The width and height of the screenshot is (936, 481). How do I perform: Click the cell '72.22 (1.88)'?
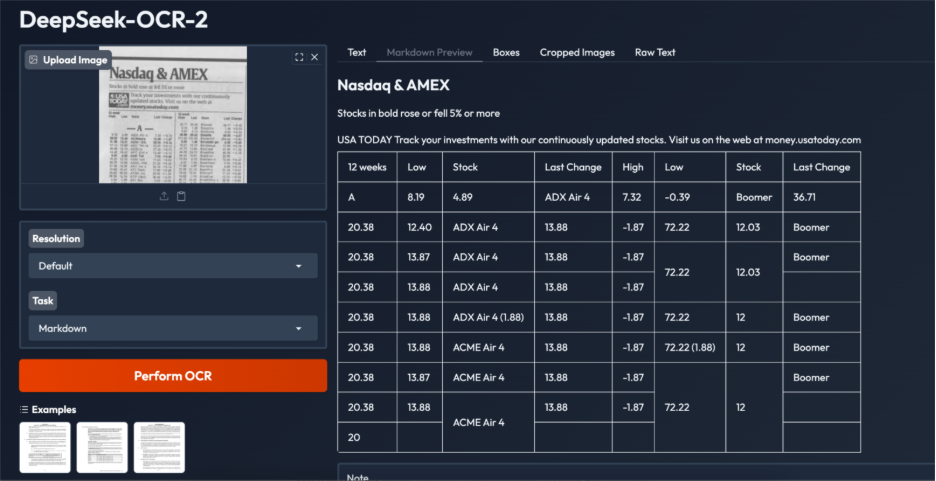coord(690,347)
